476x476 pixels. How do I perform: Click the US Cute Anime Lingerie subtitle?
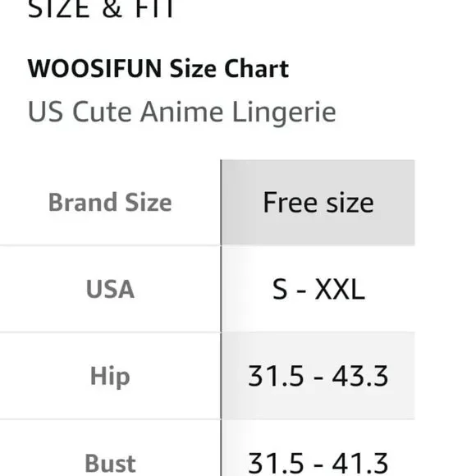pos(182,113)
